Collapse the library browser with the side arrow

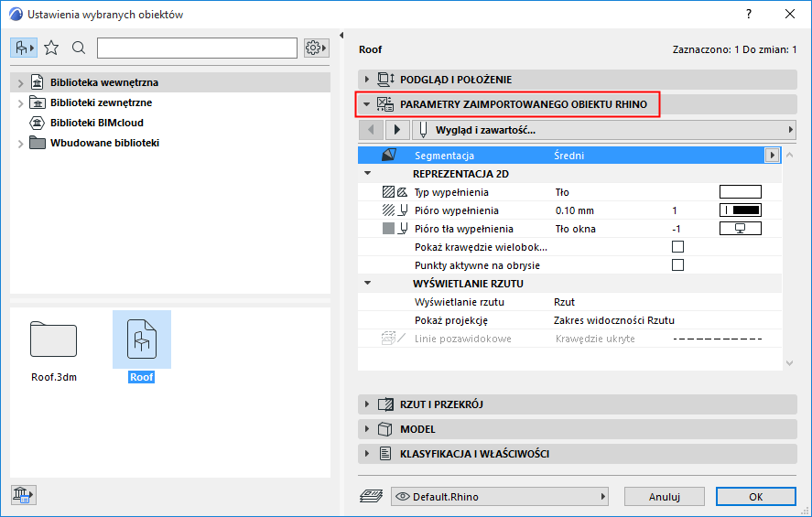pos(341,35)
